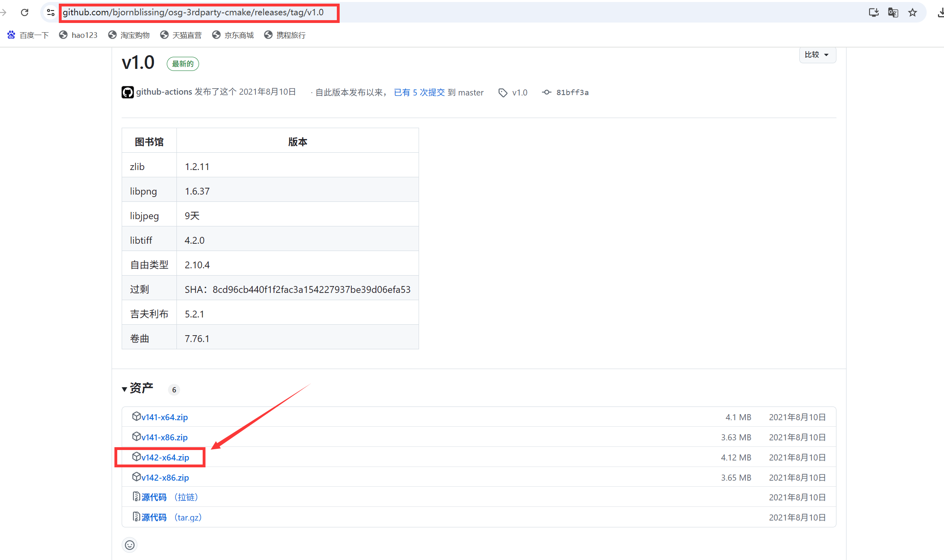This screenshot has width=944, height=560.
Task: Click file icon of 源代码 (tar.gz)
Action: click(x=136, y=516)
